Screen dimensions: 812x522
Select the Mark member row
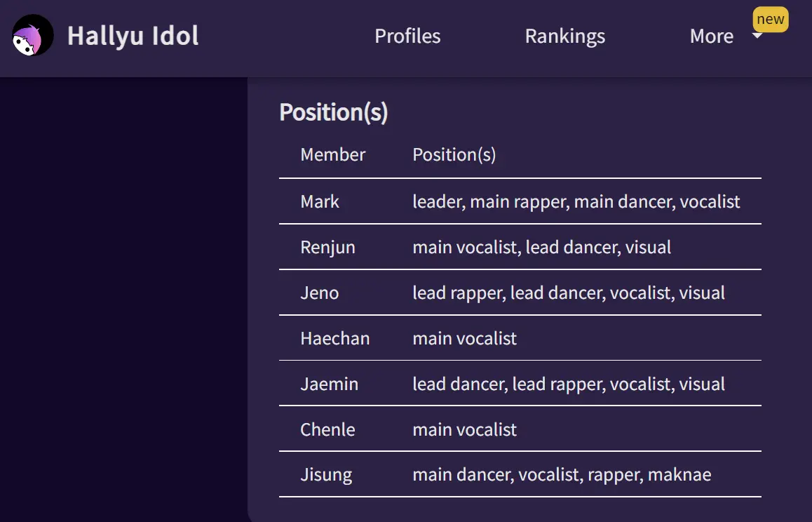(520, 201)
